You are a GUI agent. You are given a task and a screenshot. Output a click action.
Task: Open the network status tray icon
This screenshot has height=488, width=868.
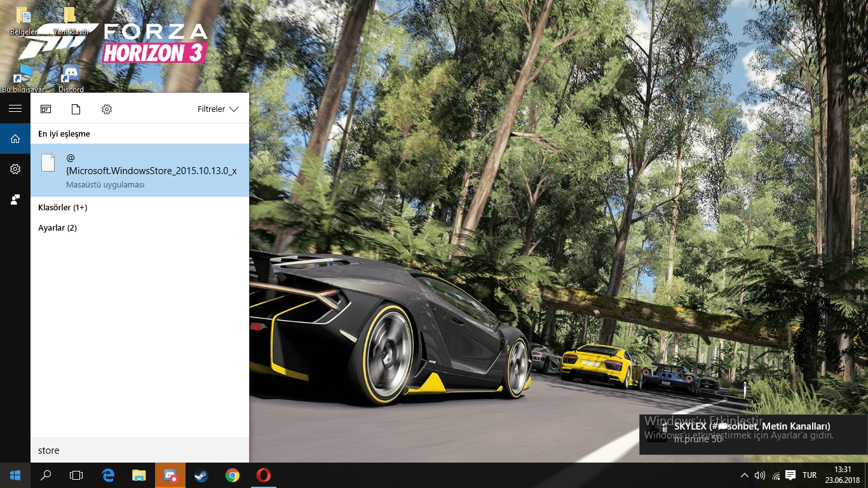click(776, 475)
